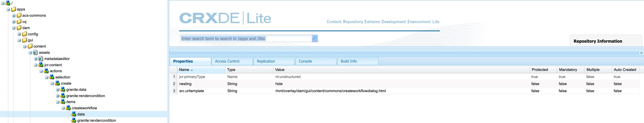644x123 pixels.
Task: Collapse the selection node
Action: (47, 77)
